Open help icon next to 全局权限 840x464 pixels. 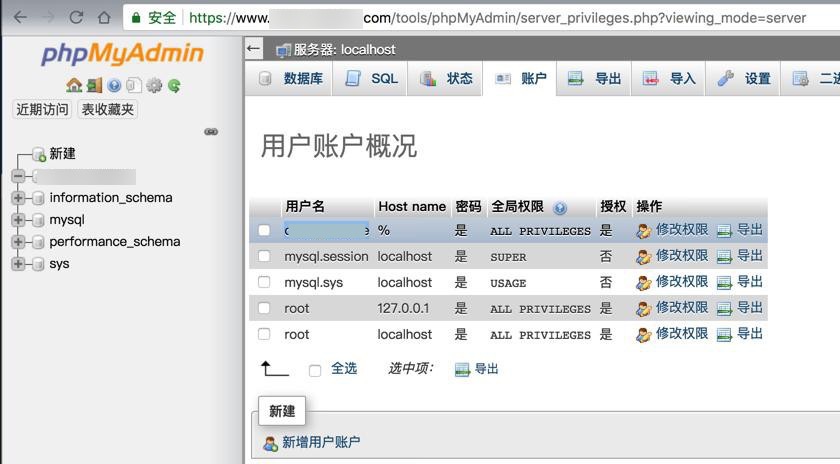click(560, 208)
